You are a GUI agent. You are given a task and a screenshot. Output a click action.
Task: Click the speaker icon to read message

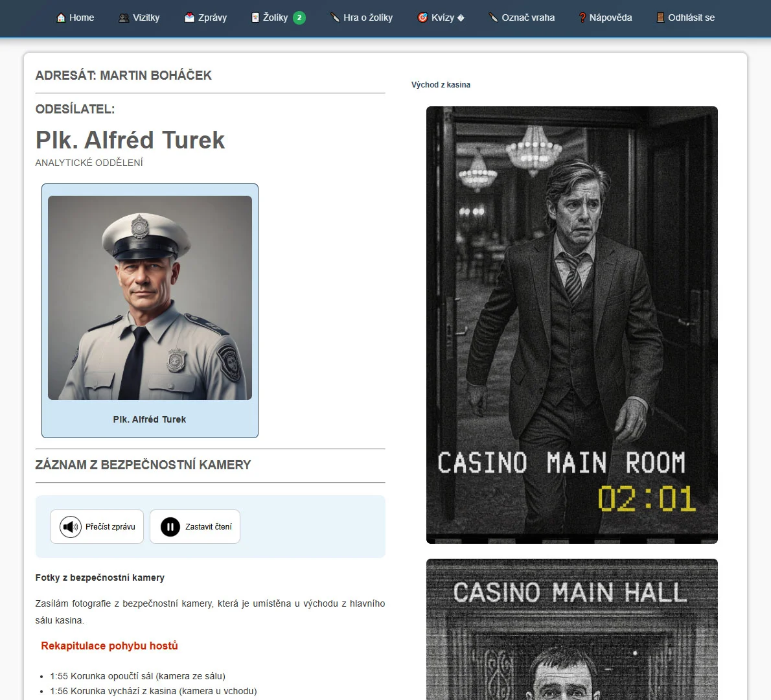pyautogui.click(x=70, y=527)
